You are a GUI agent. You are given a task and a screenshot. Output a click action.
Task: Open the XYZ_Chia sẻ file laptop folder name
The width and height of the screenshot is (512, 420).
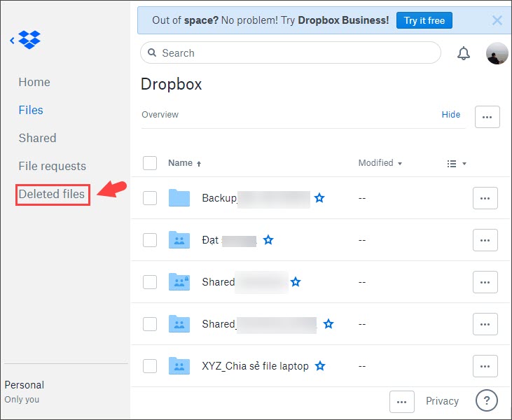(x=255, y=366)
